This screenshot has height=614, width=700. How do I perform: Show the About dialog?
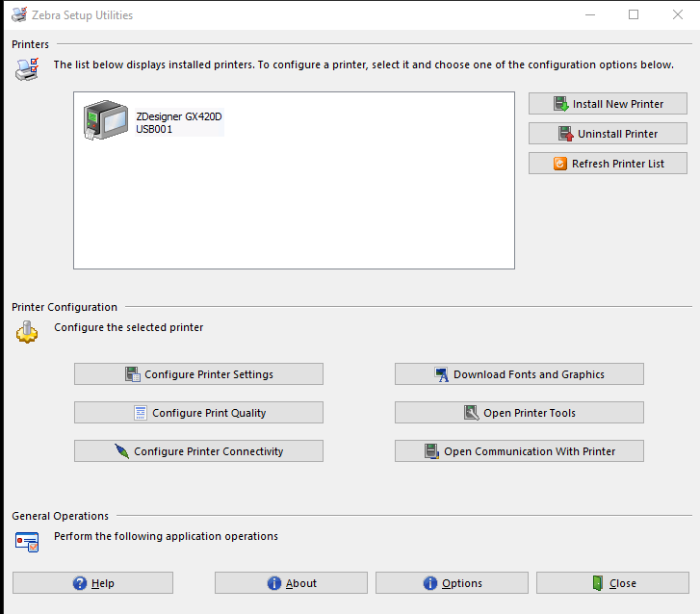291,583
